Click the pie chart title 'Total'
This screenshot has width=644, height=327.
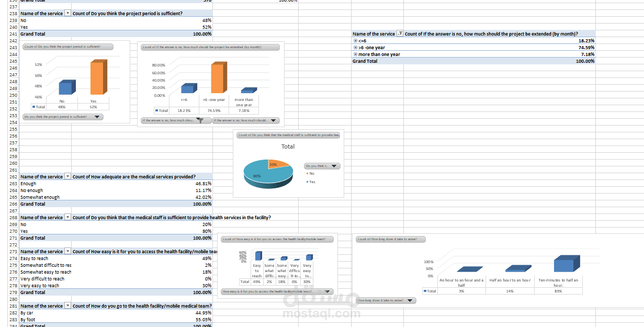288,146
